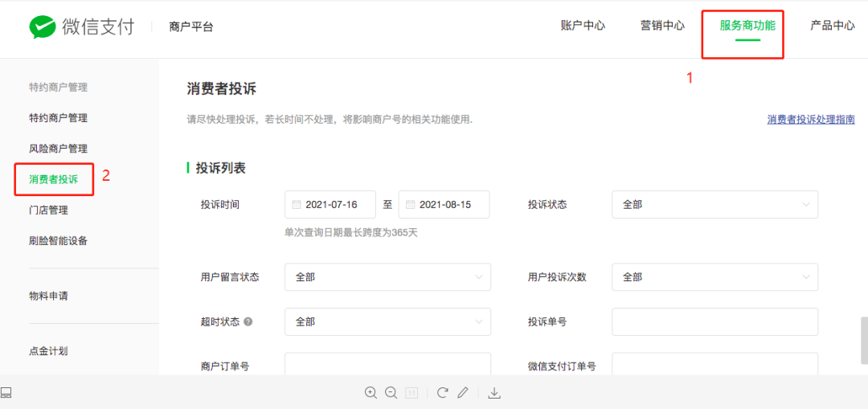Open calendar icon for end date 2021-08-15
868x409 pixels.
pos(410,205)
